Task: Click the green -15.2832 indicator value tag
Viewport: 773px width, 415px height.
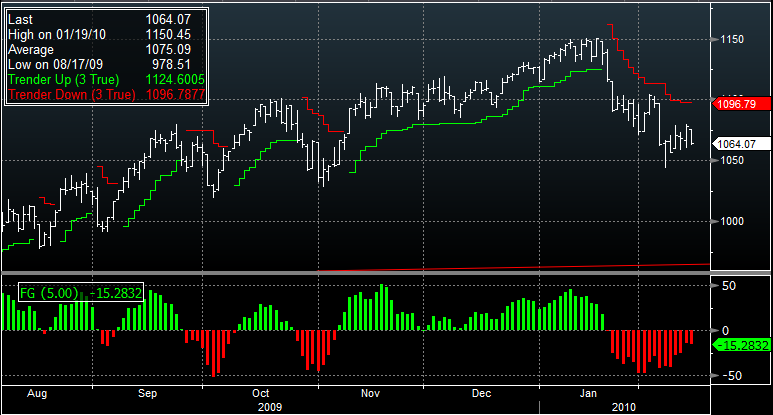Action: pos(741,346)
